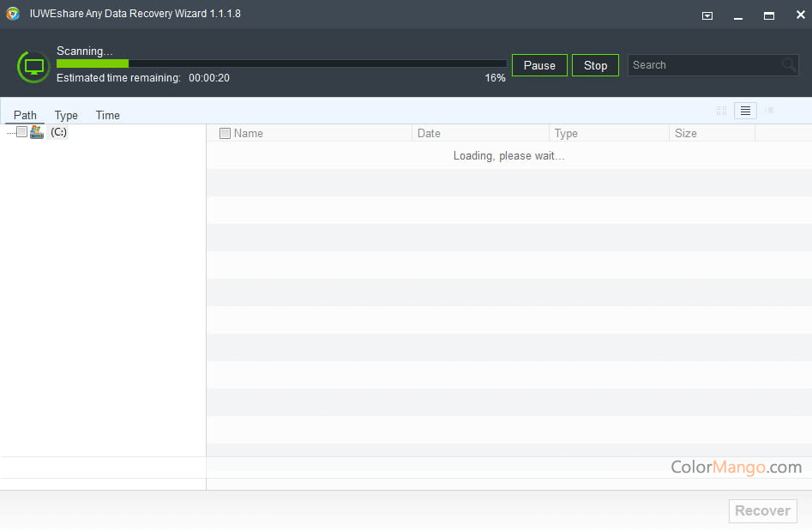Switch to list view
The height and width of the screenshot is (531, 812).
(x=745, y=111)
